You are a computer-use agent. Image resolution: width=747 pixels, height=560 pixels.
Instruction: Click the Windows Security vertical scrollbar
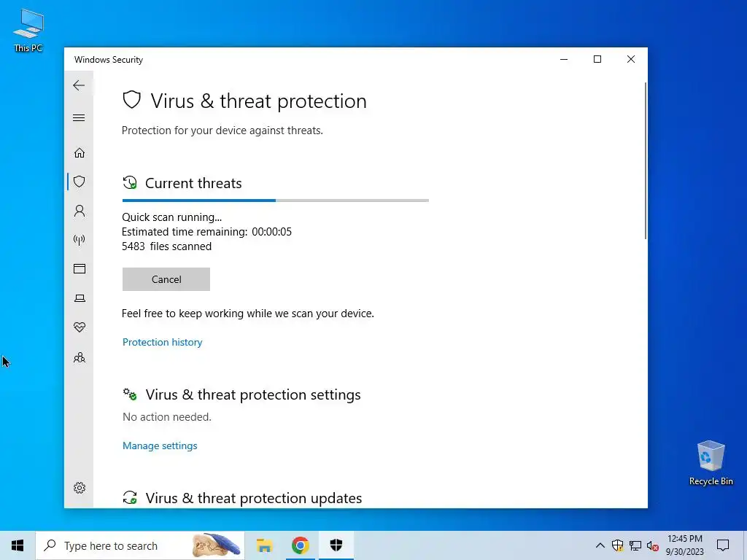pos(646,161)
